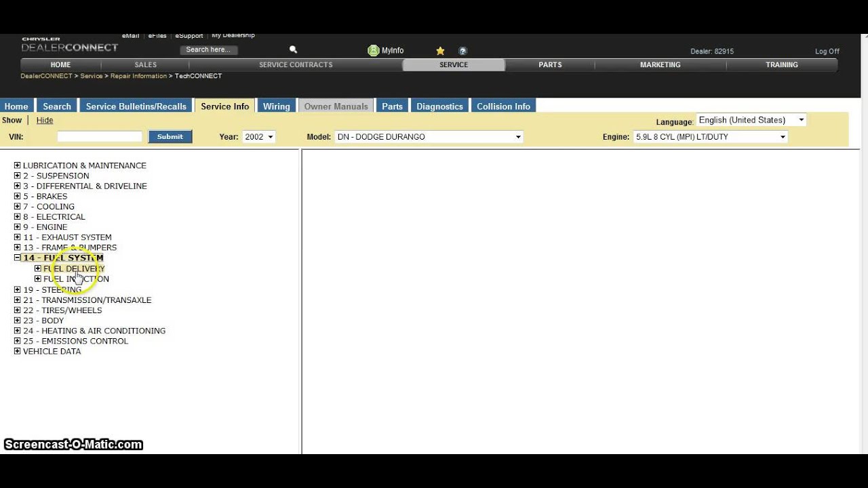The width and height of the screenshot is (868, 488).
Task: Open the help question mark icon
Action: pos(462,51)
